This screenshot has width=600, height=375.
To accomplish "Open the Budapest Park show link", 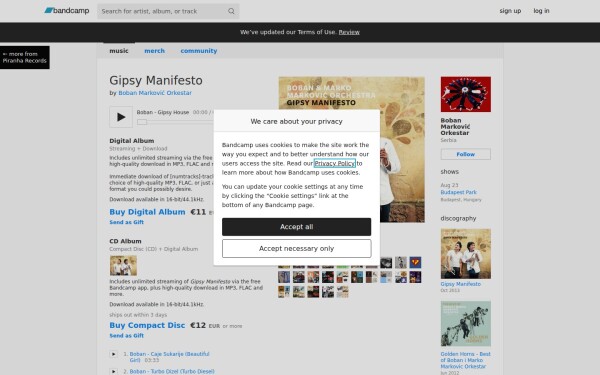I will (458, 192).
